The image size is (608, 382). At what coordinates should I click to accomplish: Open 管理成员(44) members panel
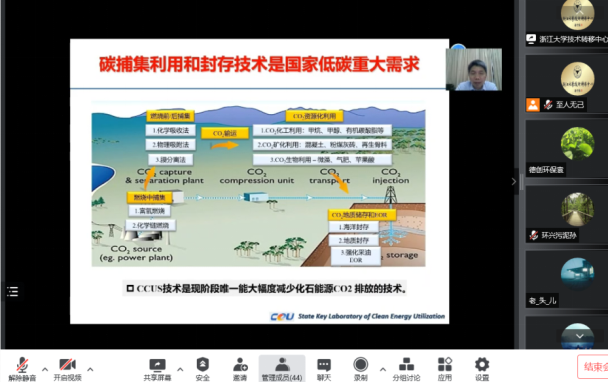pyautogui.click(x=282, y=368)
